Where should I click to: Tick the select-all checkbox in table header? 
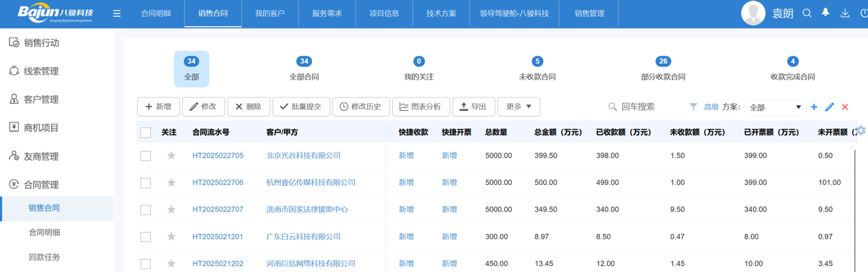click(x=145, y=133)
